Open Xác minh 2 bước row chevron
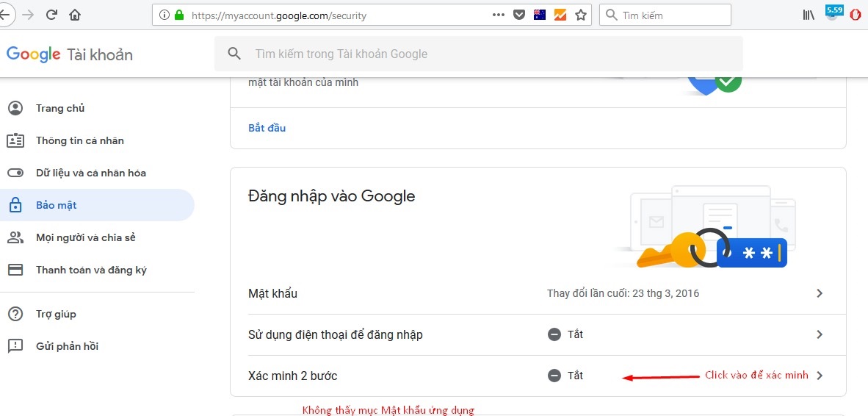 pos(820,376)
